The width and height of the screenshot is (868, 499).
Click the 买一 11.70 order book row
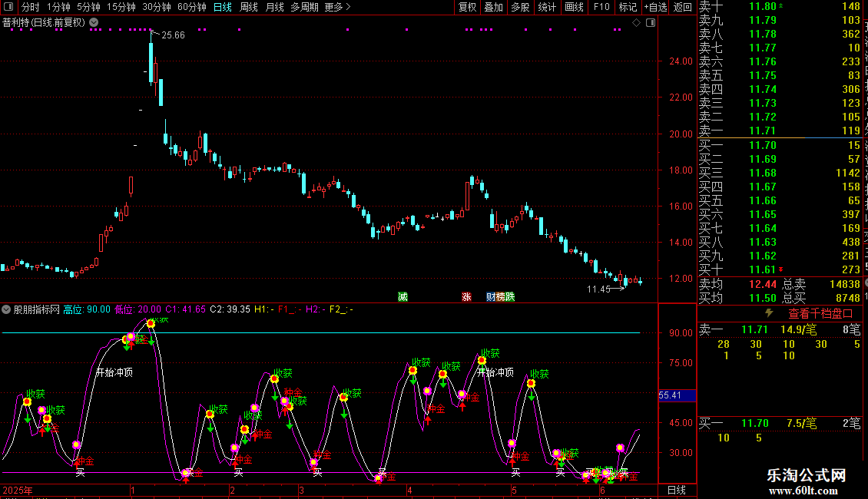[x=780, y=145]
